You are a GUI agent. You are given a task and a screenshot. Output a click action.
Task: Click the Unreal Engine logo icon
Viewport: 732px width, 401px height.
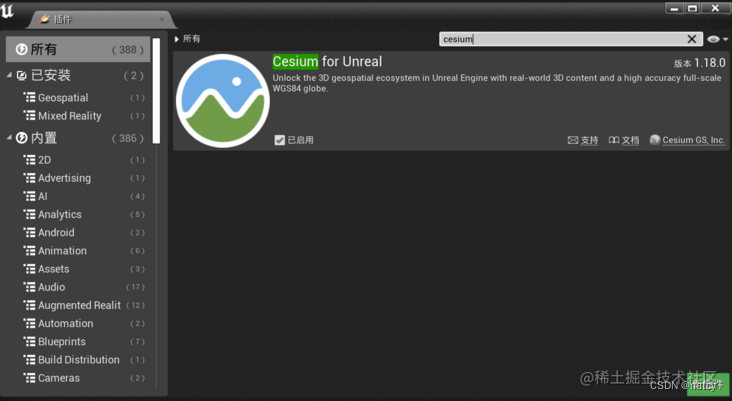7,10
